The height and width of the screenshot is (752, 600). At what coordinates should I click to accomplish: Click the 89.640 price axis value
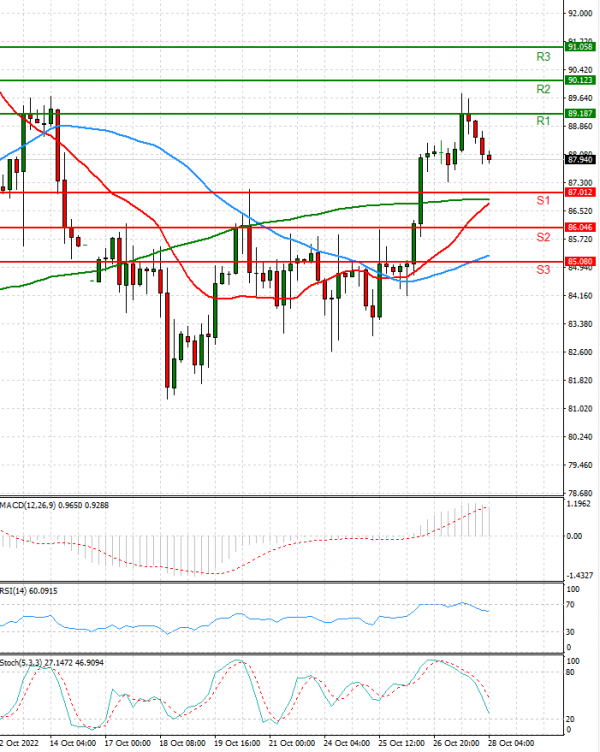pos(580,98)
